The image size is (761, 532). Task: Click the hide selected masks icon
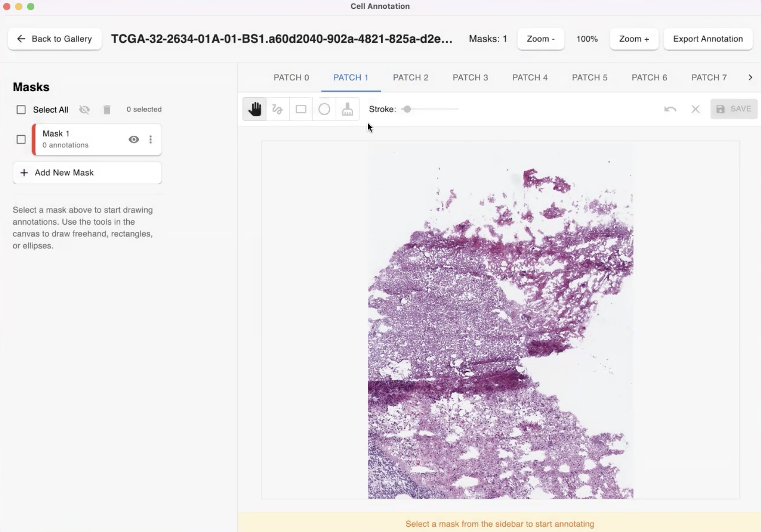[84, 109]
